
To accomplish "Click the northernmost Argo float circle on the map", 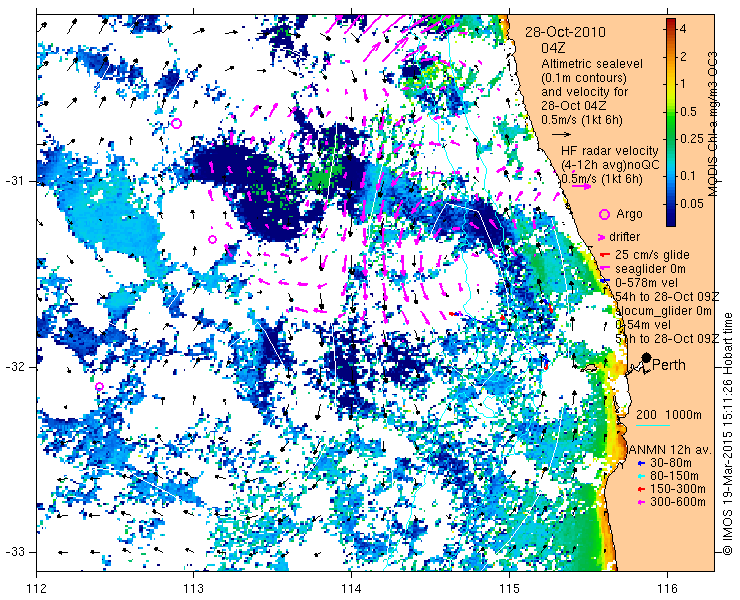I will click(x=176, y=124).
